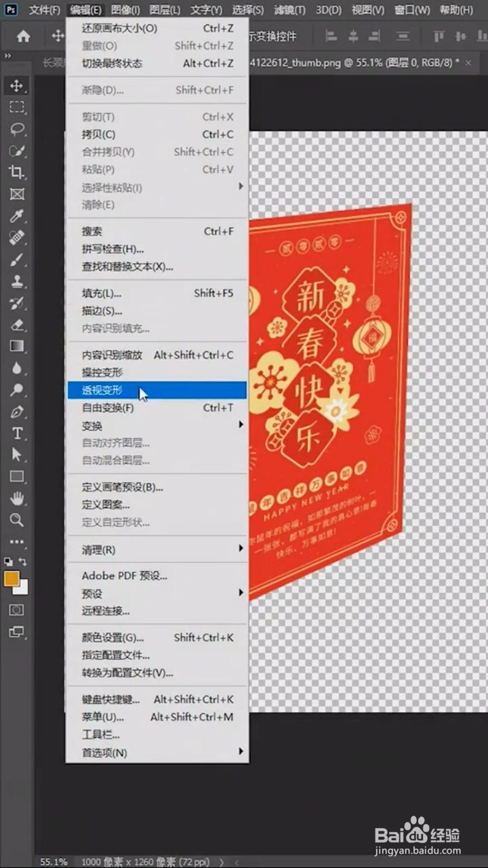Select the Rectangle shape tool
The width and height of the screenshot is (488, 868).
pos(17,477)
